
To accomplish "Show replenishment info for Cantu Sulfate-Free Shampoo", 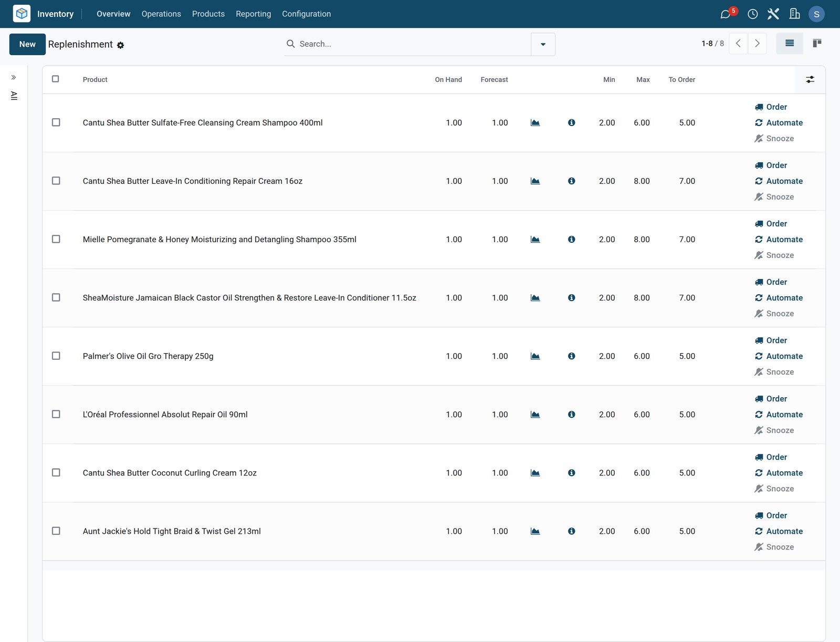I will click(x=571, y=122).
